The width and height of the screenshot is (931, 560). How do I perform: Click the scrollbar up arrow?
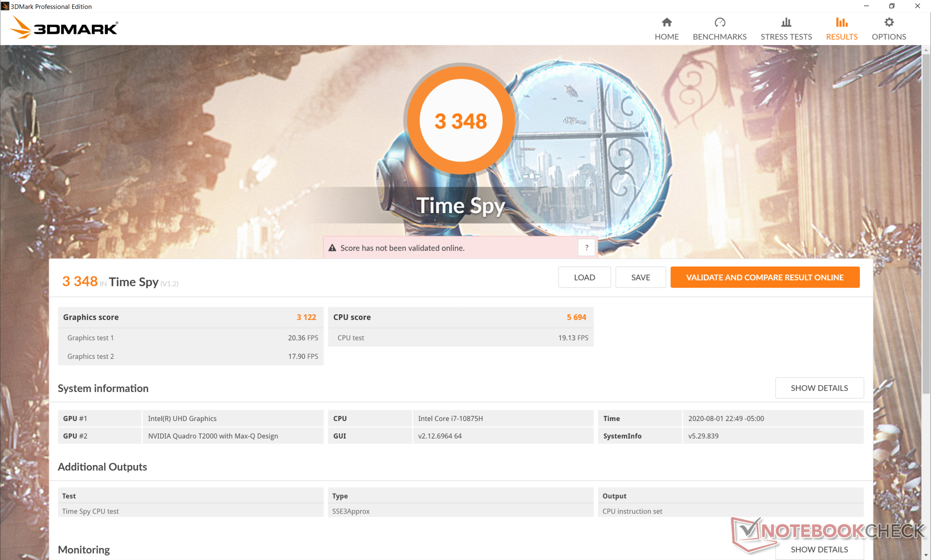[x=926, y=50]
